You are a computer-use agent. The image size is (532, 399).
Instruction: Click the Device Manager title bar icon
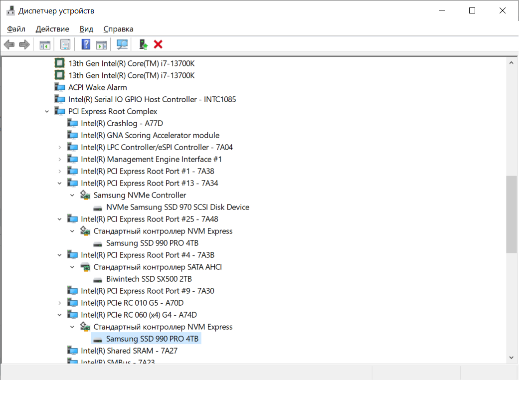coord(10,11)
